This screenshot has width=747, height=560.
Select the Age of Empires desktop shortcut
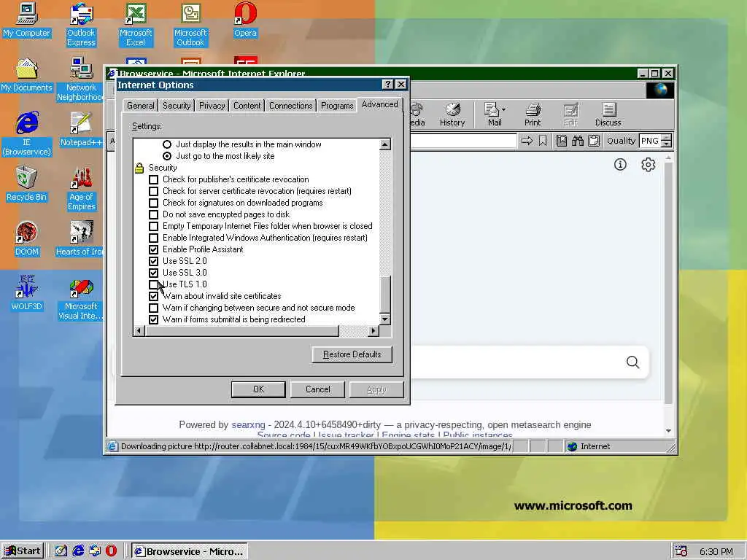coord(82,189)
